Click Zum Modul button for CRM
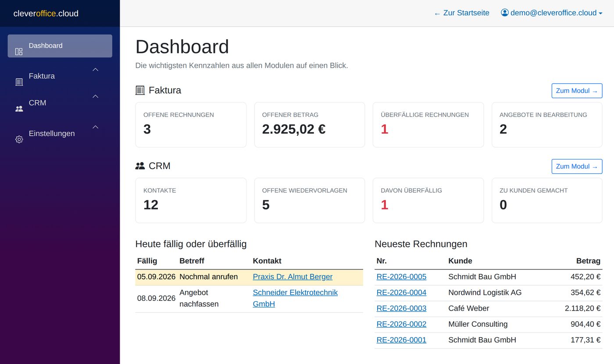 point(577,166)
